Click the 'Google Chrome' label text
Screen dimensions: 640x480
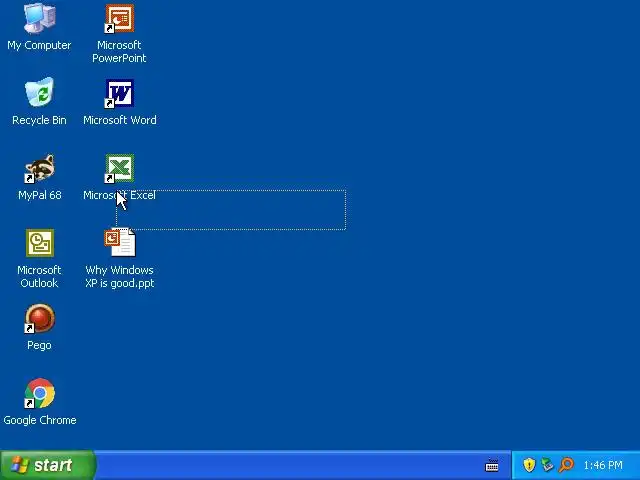coord(40,420)
